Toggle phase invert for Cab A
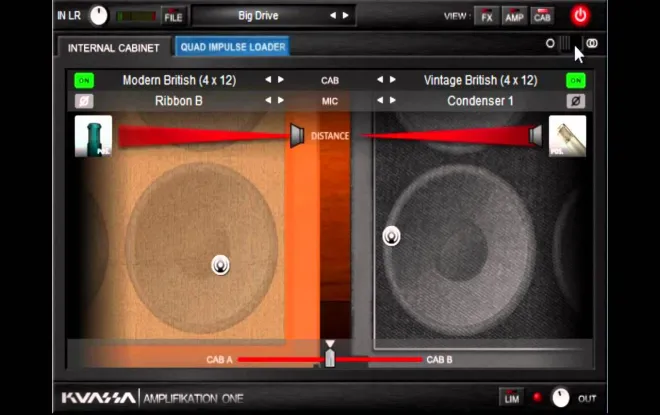Screen dimensions: 660x415 coord(84,101)
